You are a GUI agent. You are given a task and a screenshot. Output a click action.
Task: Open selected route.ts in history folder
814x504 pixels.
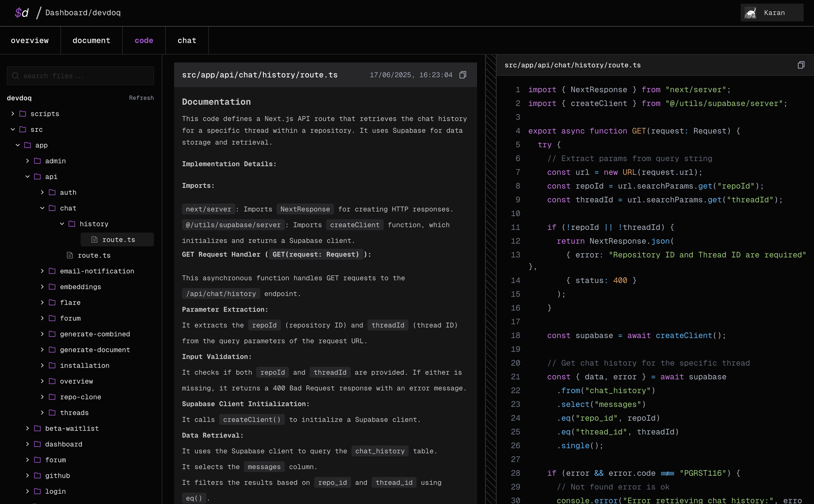tap(117, 239)
